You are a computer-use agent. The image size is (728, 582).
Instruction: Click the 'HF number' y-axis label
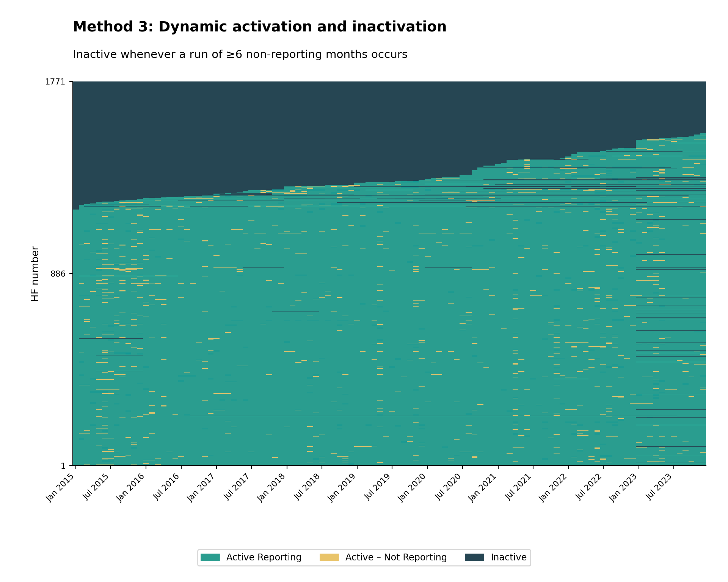click(35, 274)
